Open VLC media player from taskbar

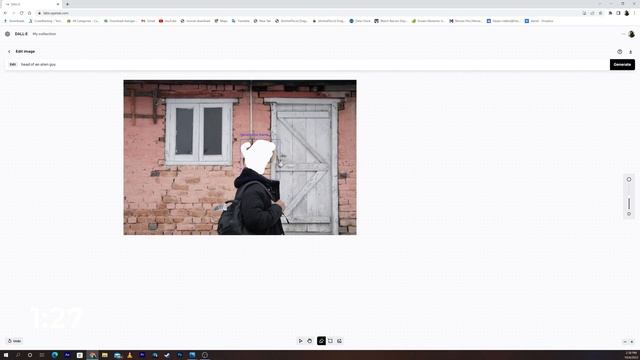click(130, 355)
